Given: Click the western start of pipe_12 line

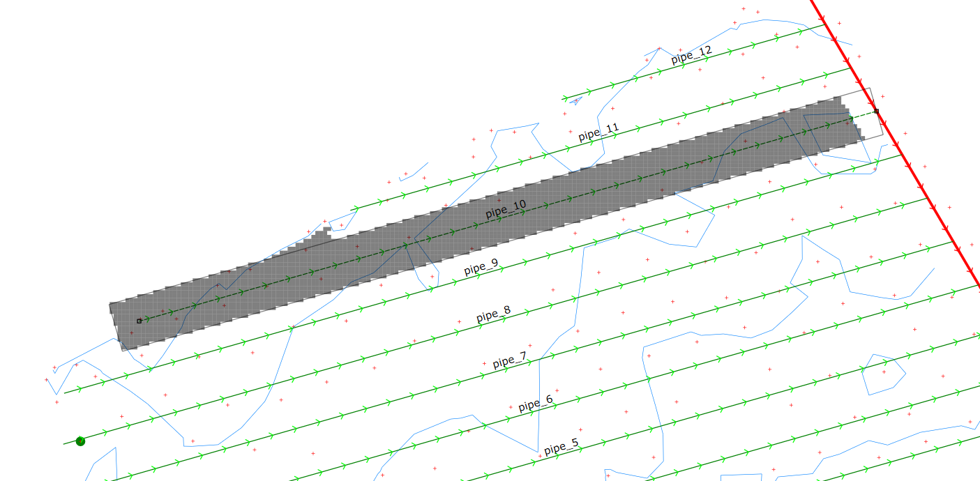Looking at the screenshot, I should click(564, 99).
